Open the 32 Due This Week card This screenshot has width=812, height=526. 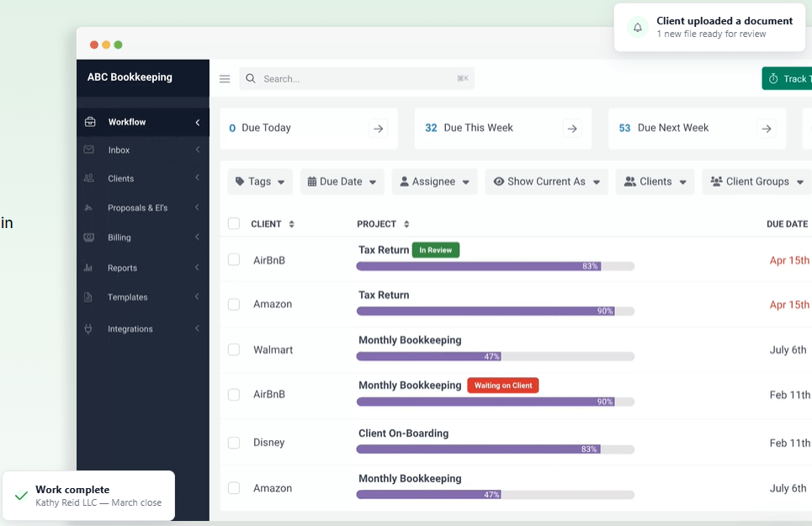click(x=503, y=129)
